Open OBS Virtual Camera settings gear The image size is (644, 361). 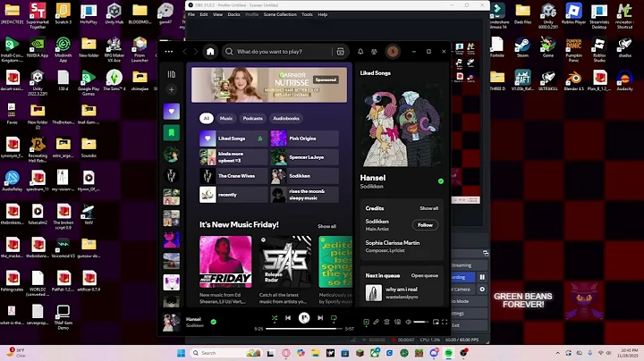pos(482,290)
